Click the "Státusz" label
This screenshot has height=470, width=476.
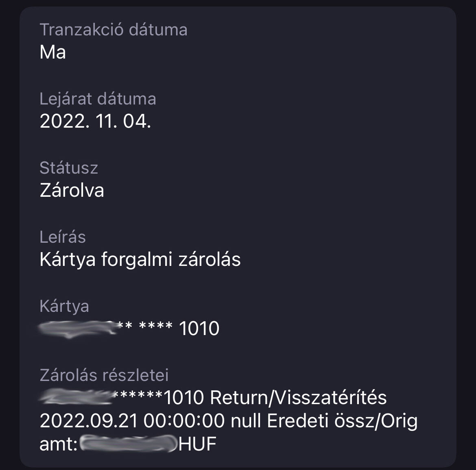coord(69,168)
